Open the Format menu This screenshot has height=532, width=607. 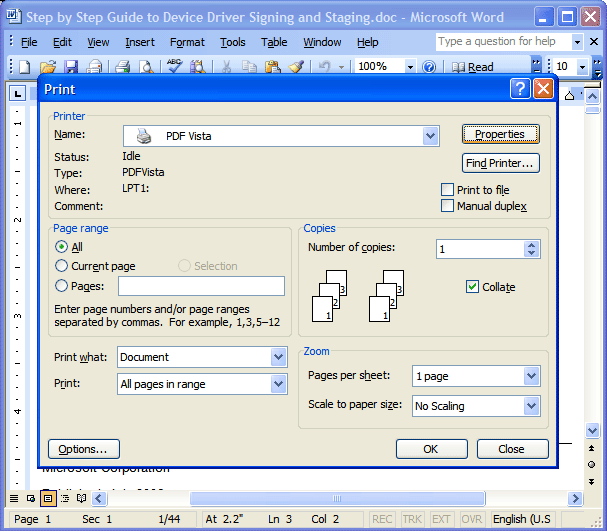tap(187, 42)
